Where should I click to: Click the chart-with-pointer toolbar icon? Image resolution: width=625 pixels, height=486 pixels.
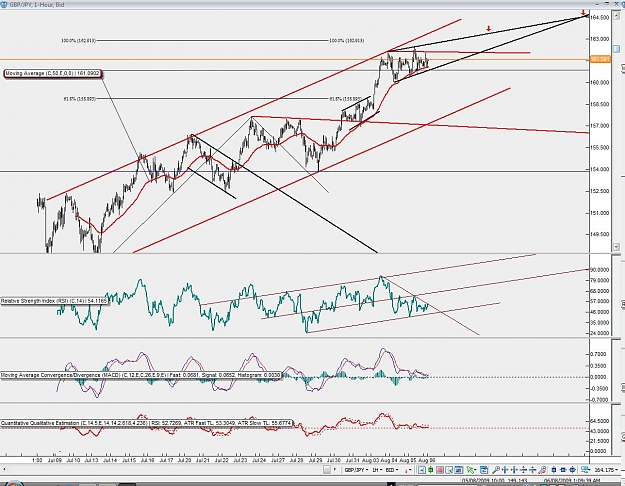[449, 470]
